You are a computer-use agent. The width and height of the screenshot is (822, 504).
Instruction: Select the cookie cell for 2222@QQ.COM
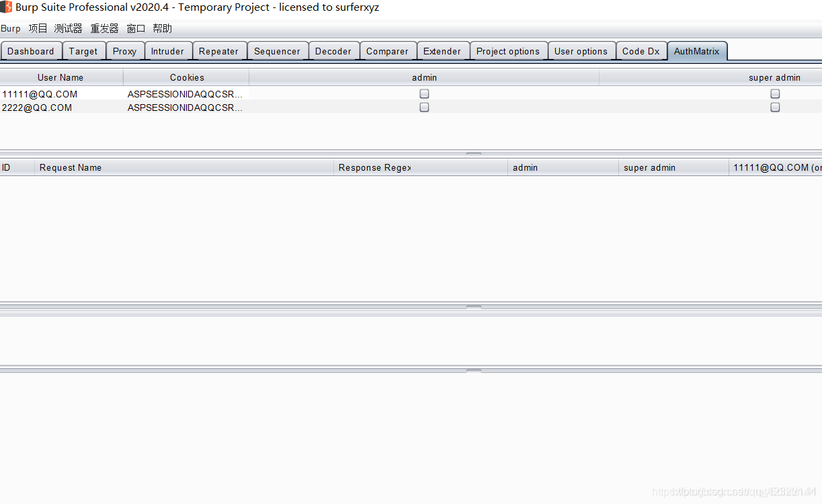pos(186,108)
